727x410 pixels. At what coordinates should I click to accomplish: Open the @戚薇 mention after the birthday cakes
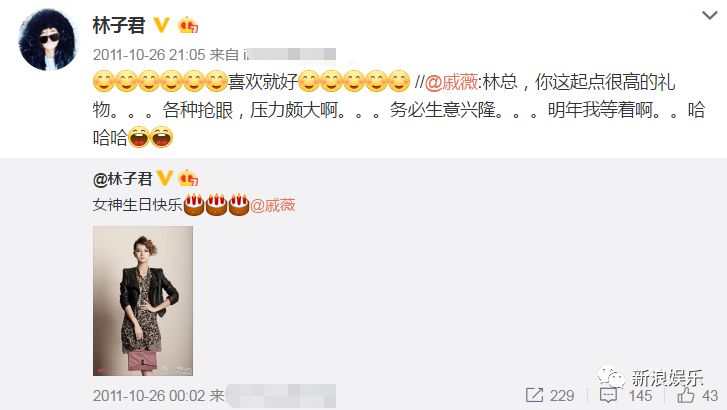click(x=273, y=205)
